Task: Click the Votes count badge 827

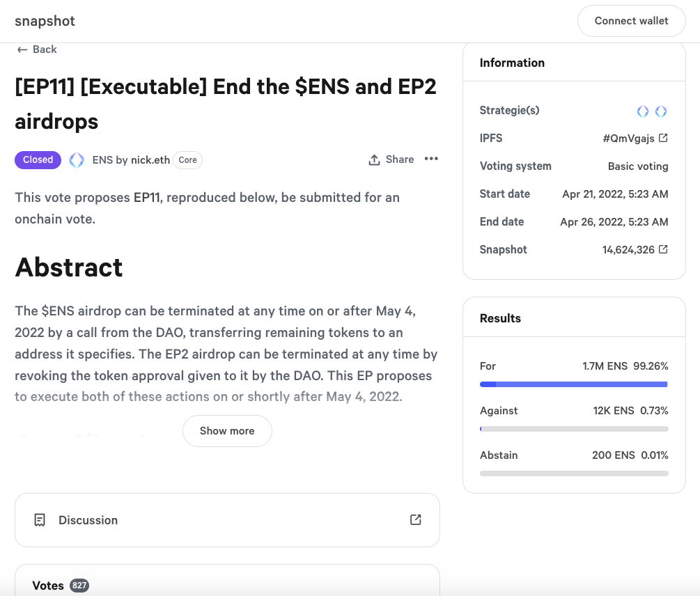Action: tap(79, 586)
